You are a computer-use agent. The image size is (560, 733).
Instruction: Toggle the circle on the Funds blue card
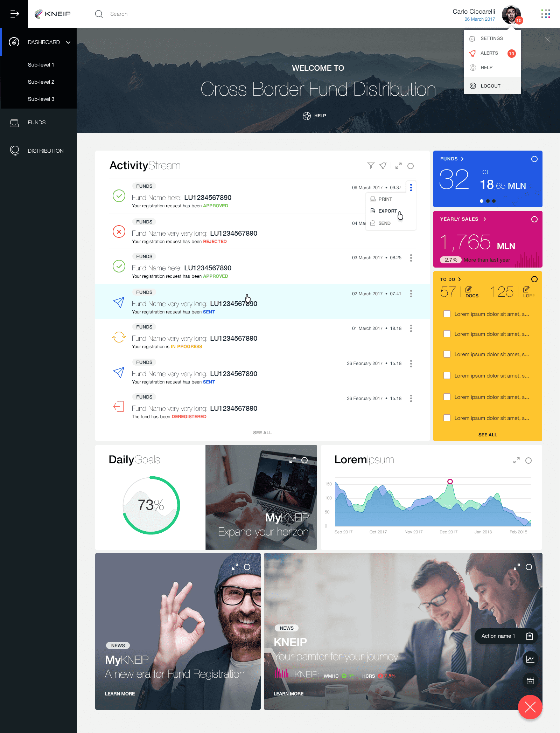534,159
